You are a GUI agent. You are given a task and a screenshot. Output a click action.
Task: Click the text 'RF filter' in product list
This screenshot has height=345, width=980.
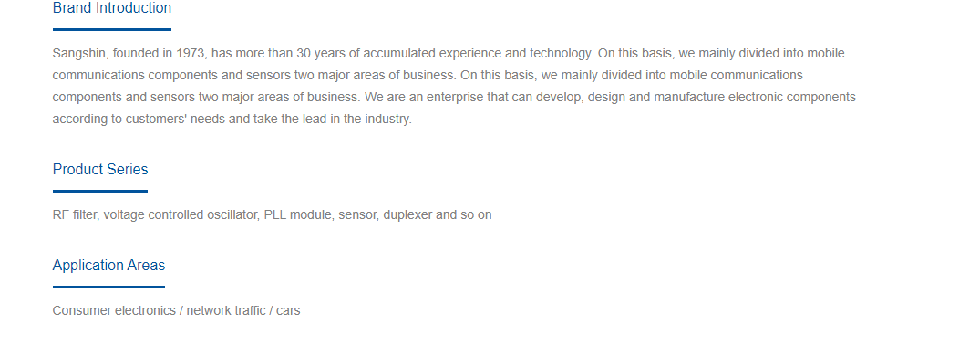coord(75,214)
